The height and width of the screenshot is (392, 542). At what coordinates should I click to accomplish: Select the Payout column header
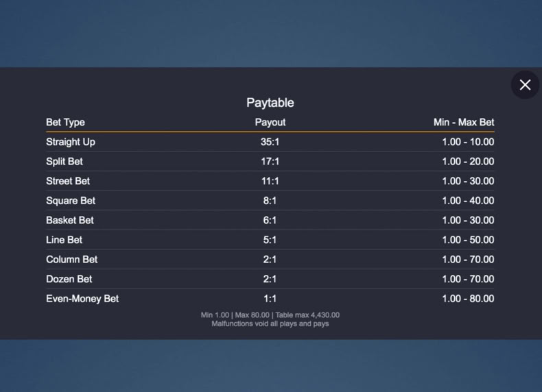point(270,122)
